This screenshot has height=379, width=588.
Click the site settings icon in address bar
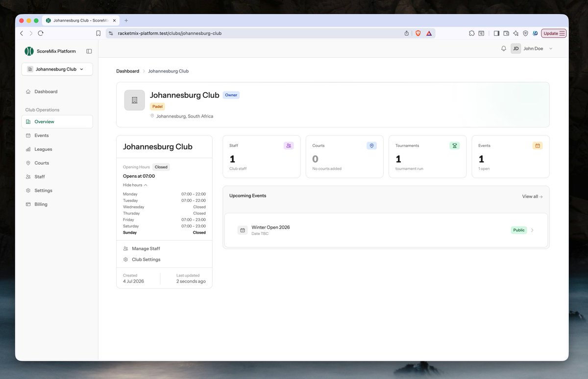coord(111,33)
